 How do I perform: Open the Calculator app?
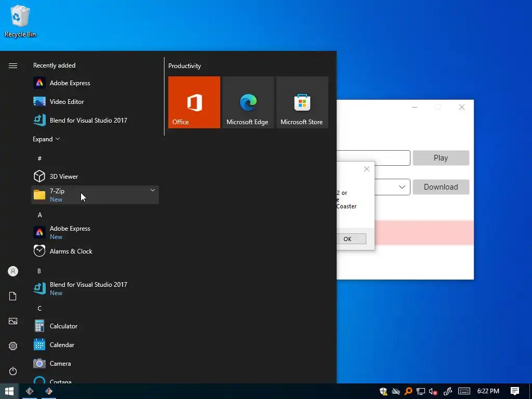pos(95,326)
